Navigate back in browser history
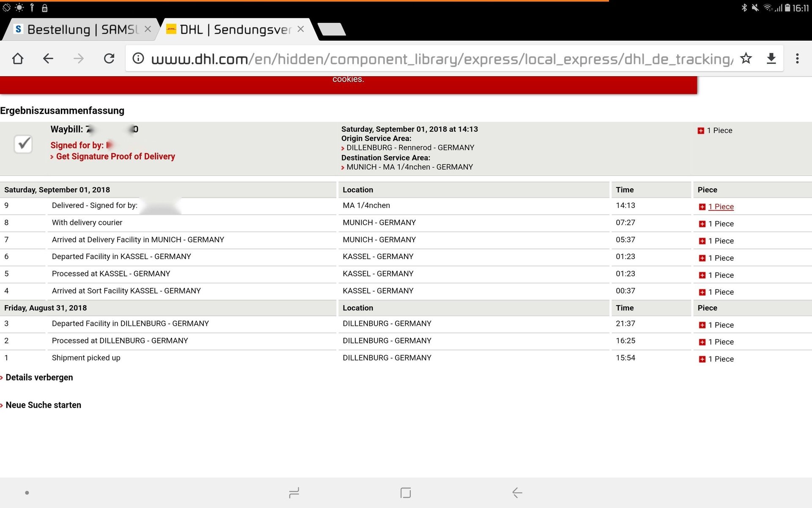Viewport: 812px width, 508px height. coord(48,58)
